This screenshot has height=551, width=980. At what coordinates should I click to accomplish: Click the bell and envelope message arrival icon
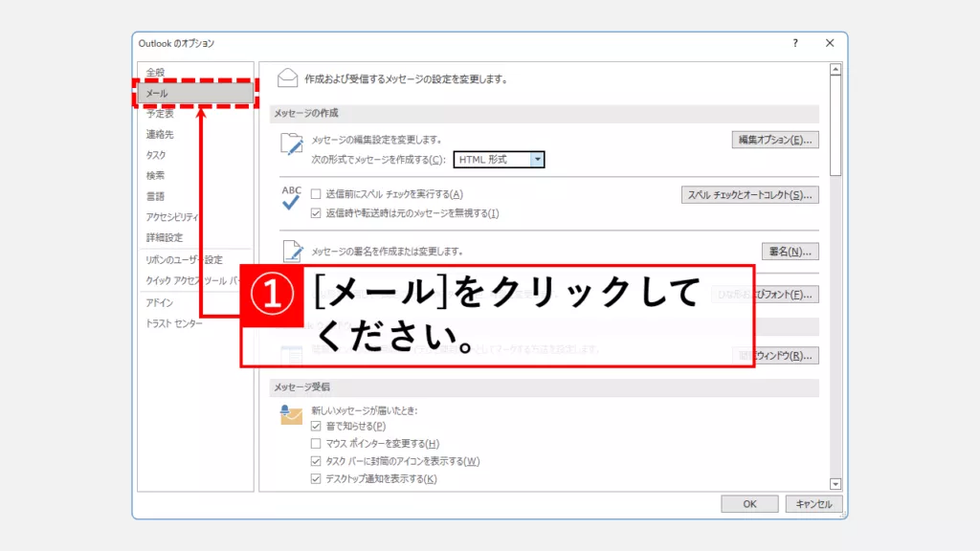point(291,414)
